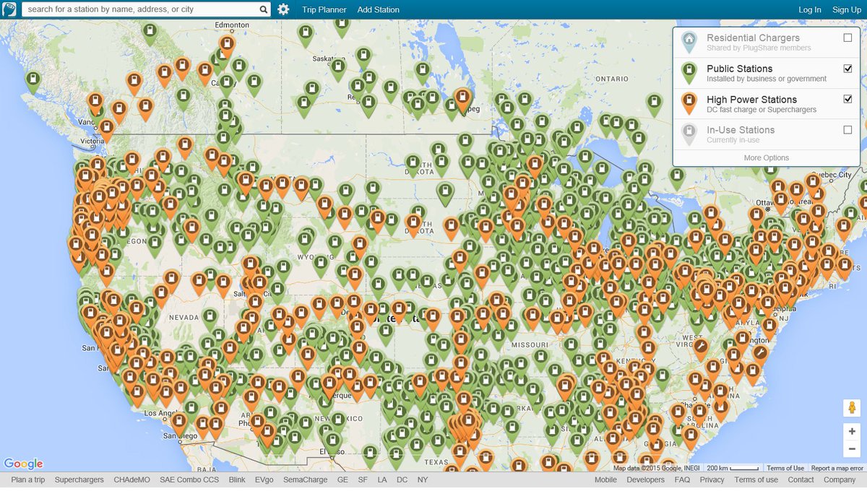This screenshot has height=504, width=867.
Task: Open the Trip Planner menu
Action: coord(324,10)
